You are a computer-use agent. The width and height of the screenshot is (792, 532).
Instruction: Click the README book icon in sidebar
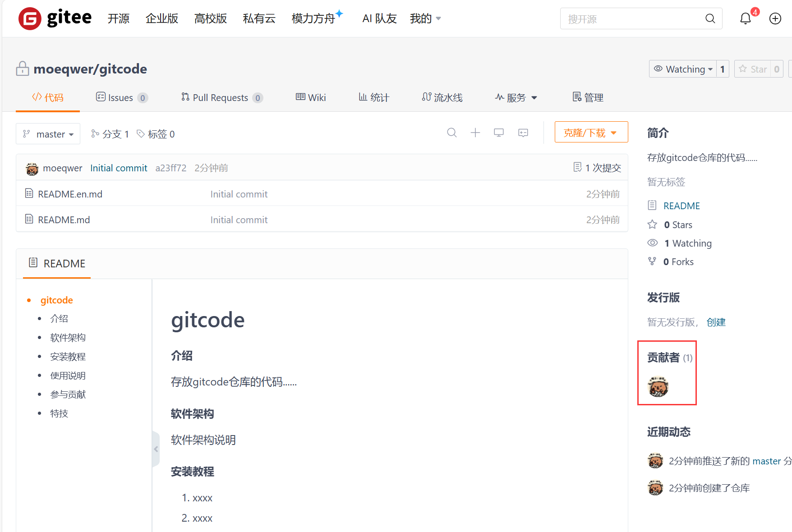pos(652,206)
